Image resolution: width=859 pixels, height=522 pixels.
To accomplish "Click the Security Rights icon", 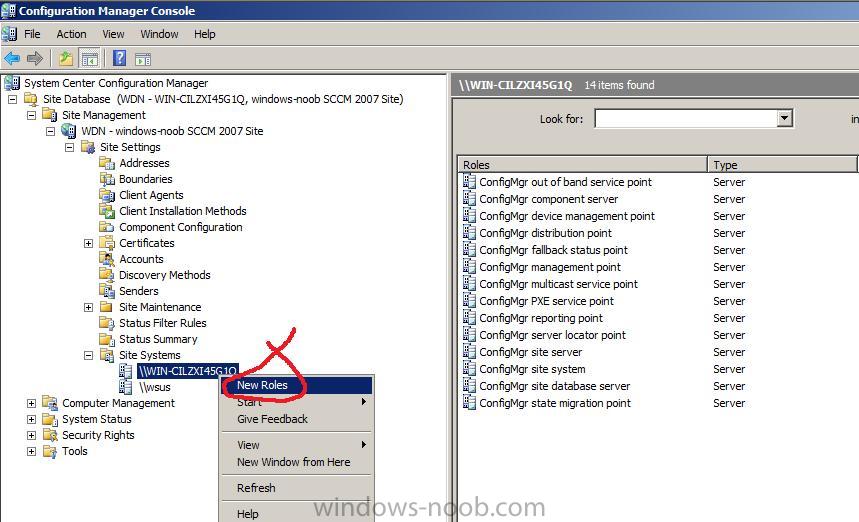I will (50, 435).
